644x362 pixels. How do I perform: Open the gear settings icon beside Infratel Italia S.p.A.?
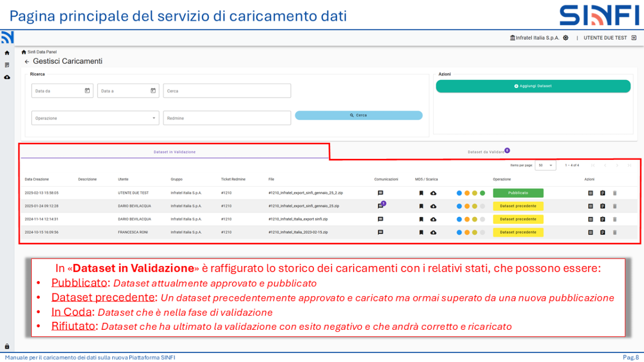pos(566,38)
